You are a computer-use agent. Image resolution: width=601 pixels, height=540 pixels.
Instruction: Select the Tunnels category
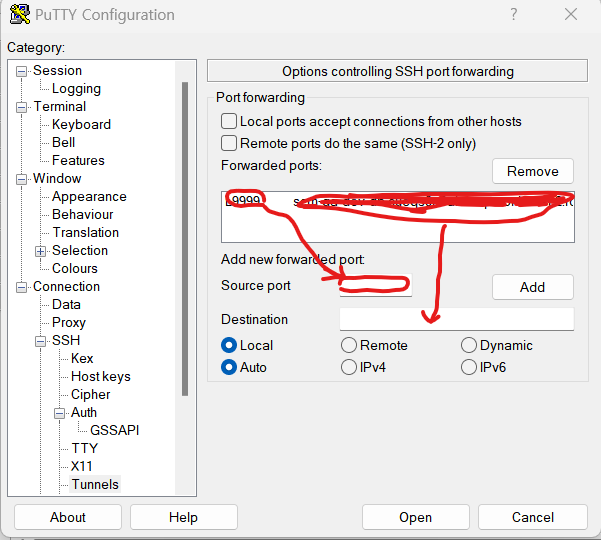(95, 484)
